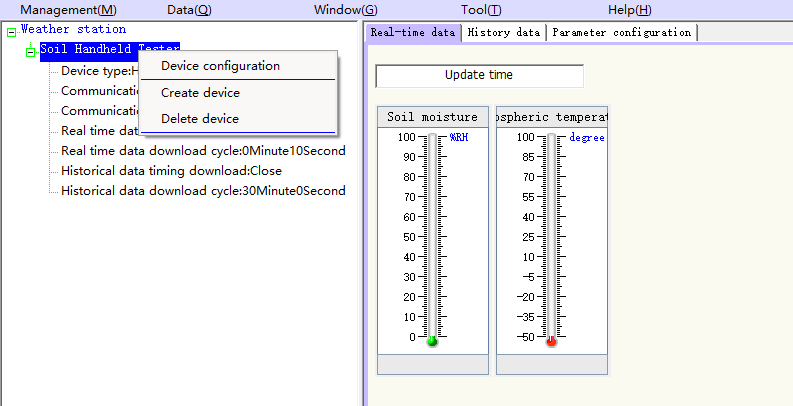Open the Tool(T) menu
The image size is (793, 406).
(481, 10)
